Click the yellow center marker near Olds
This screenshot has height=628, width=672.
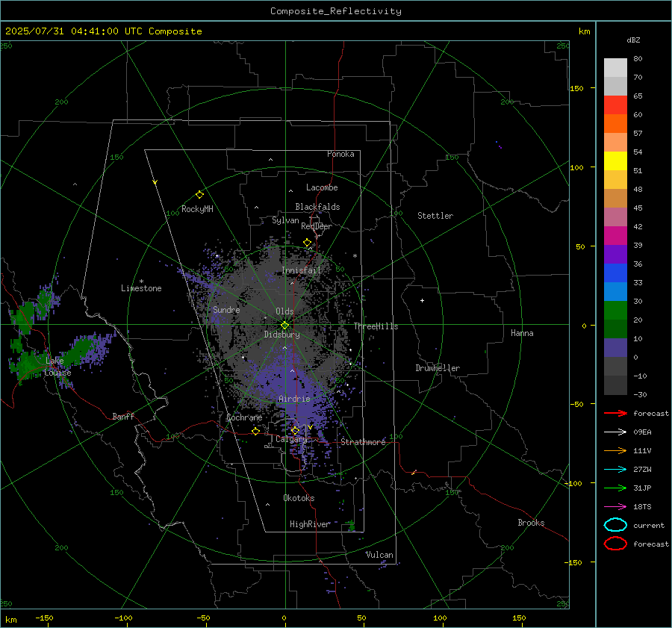[x=284, y=326]
